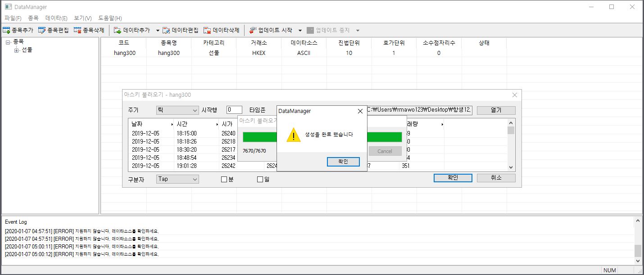Image resolution: width=644 pixels, height=275 pixels.
Task: Click the 데이타편집 toolbar icon
Action: [x=166, y=30]
